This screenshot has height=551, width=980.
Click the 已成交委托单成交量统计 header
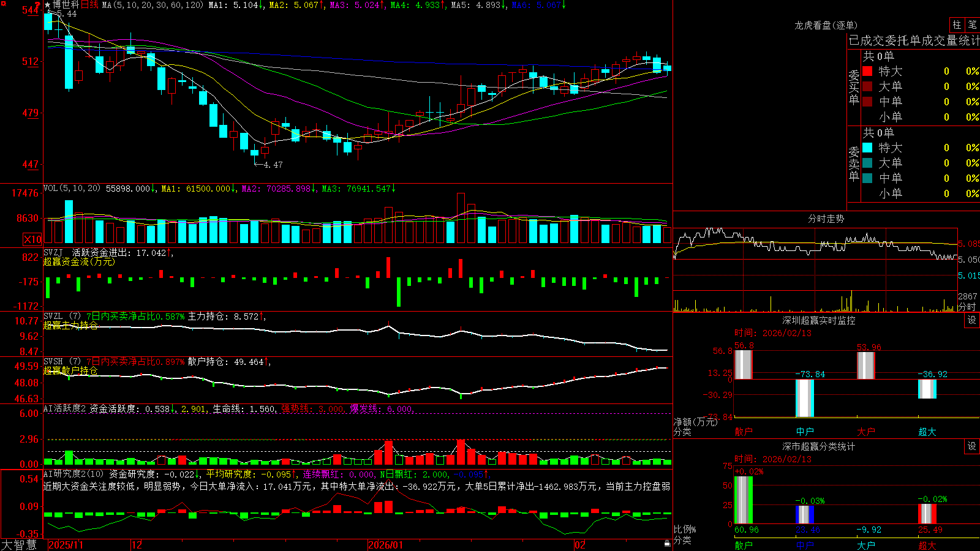[x=914, y=40]
